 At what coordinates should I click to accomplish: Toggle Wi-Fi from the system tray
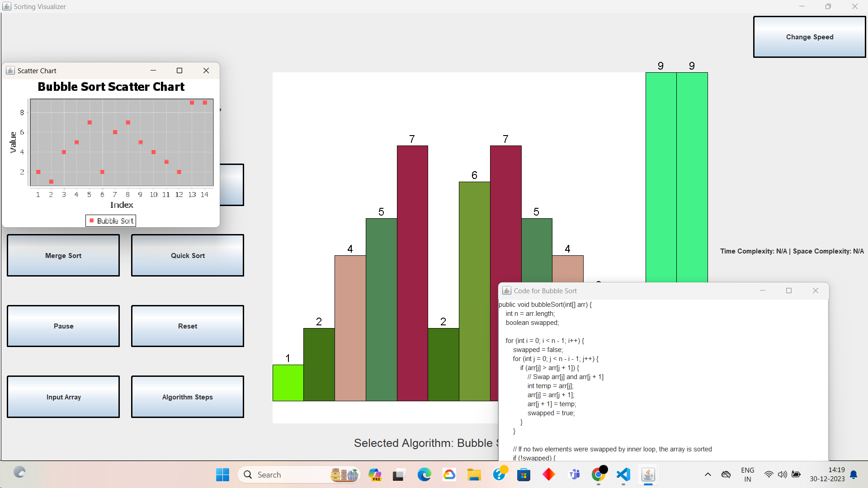[x=769, y=474]
